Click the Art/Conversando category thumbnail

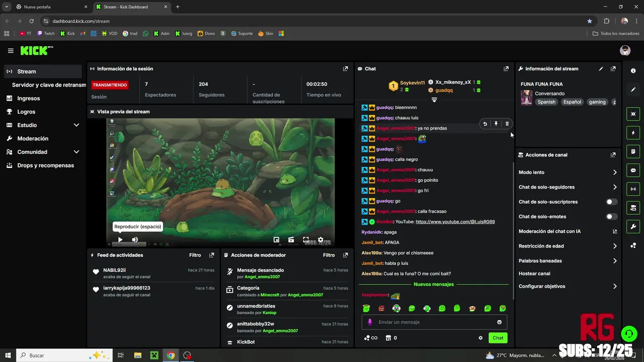coord(526,98)
